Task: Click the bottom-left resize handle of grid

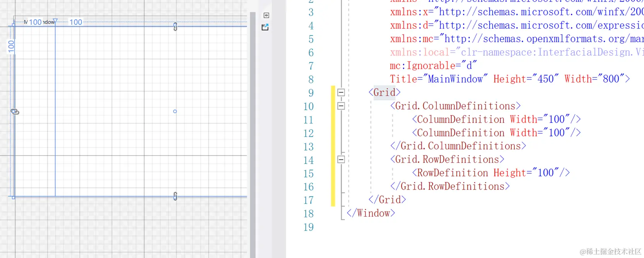Action: click(x=14, y=197)
